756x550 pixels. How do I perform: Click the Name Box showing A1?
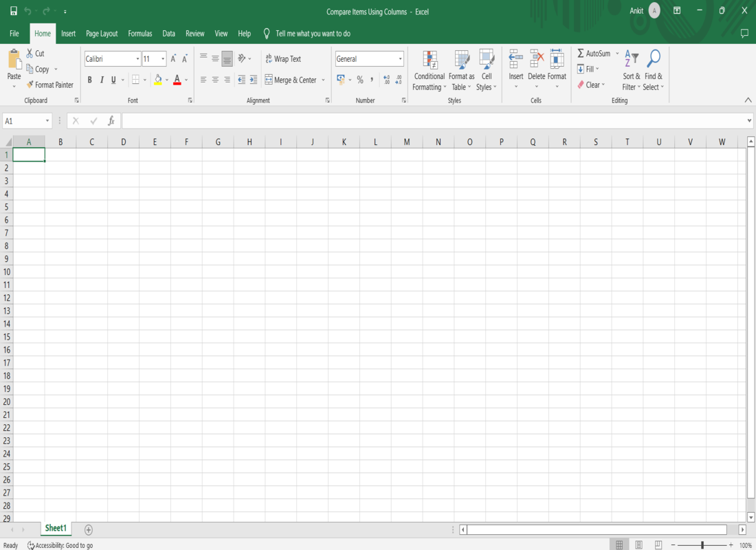pos(25,119)
